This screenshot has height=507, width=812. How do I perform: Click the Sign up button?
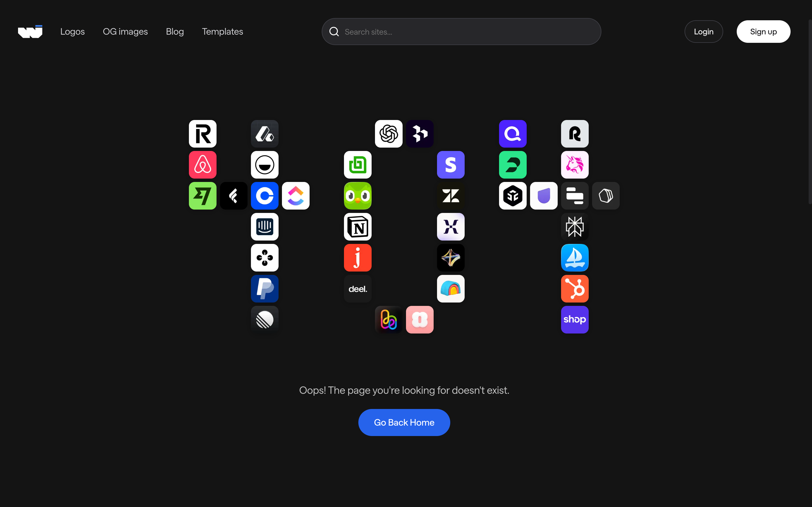coord(763,32)
